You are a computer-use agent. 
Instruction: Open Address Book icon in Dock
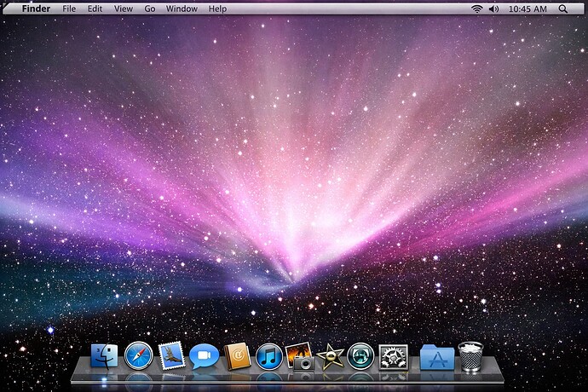(237, 356)
